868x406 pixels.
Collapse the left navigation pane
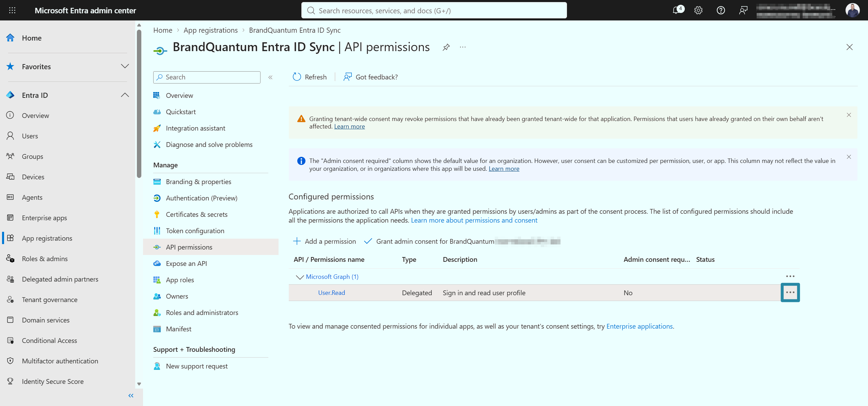tap(131, 395)
